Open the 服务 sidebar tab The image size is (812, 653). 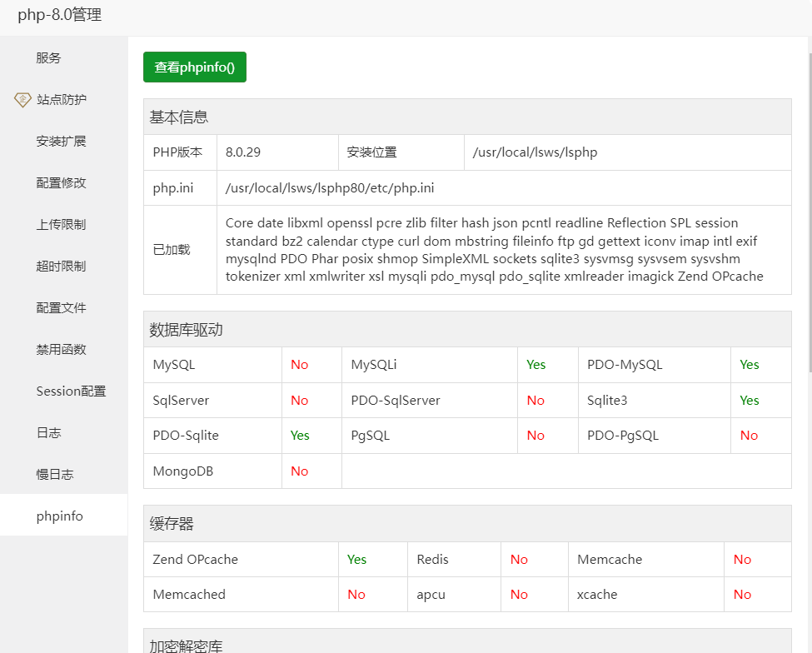(x=48, y=58)
